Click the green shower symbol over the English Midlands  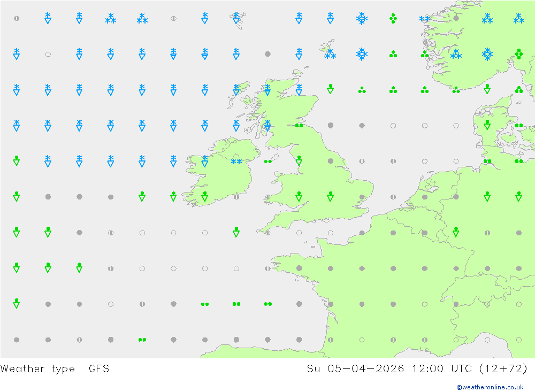[330, 196]
